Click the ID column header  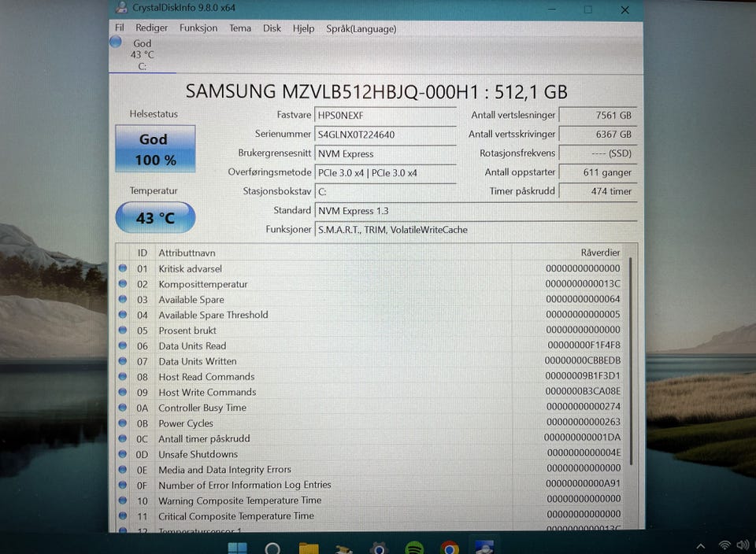coord(143,253)
